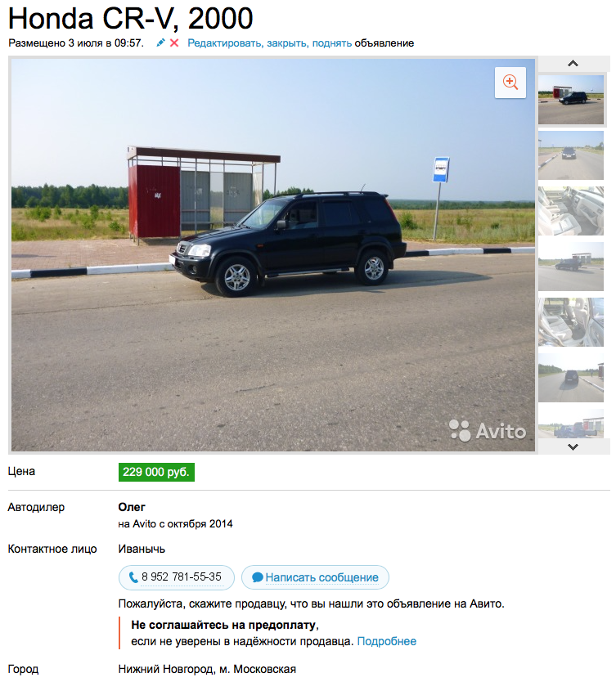The image size is (616, 682).
Task: Open the Подробнее link
Action: tap(387, 642)
